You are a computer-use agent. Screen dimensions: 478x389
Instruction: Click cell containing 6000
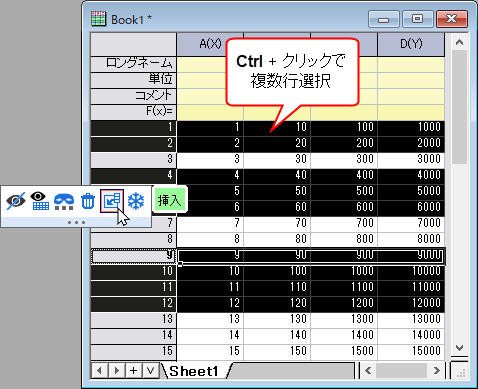pyautogui.click(x=411, y=208)
